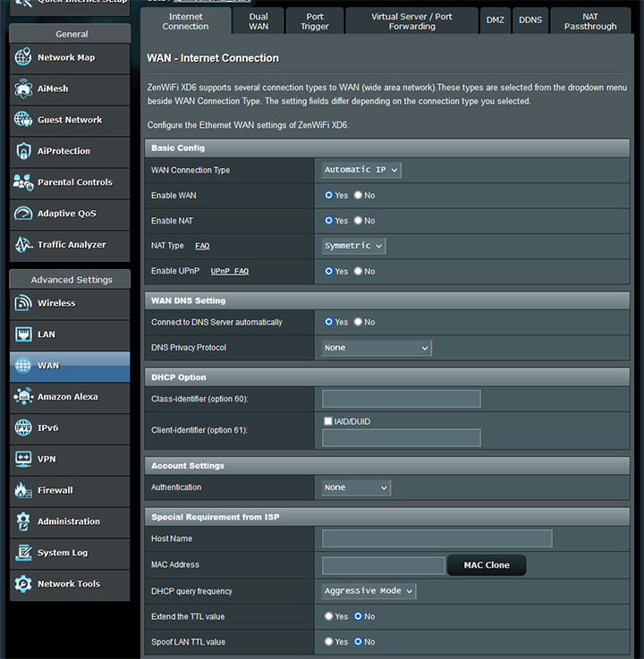
Task: Open the Network Map icon in sidebar
Action: 23,58
